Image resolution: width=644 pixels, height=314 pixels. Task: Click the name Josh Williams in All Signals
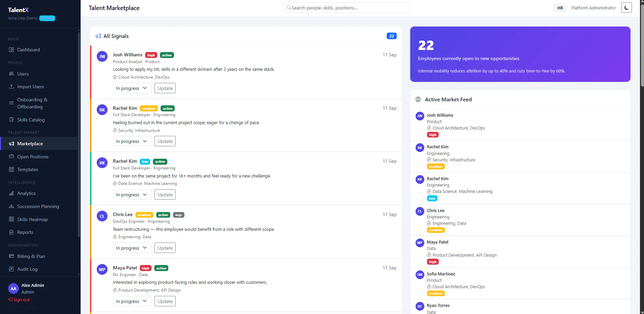point(128,55)
